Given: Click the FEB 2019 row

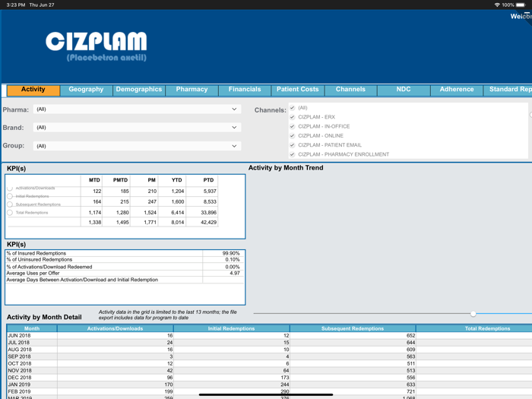Looking at the screenshot, I should coord(269,391).
